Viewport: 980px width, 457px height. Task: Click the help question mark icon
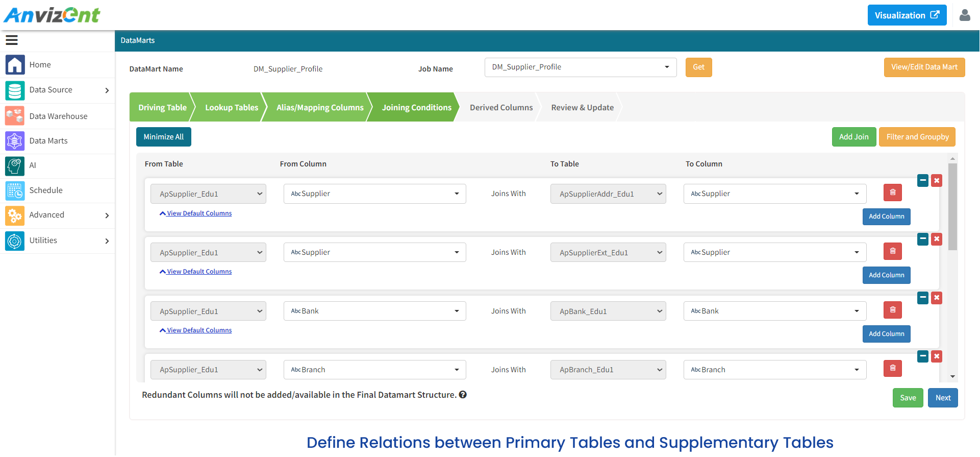tap(463, 395)
